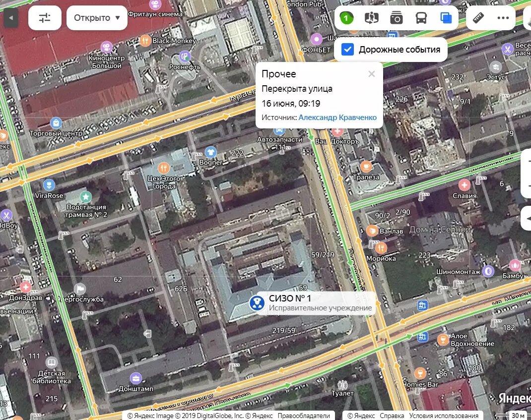Click Автозапчасти store label

[x=279, y=139]
